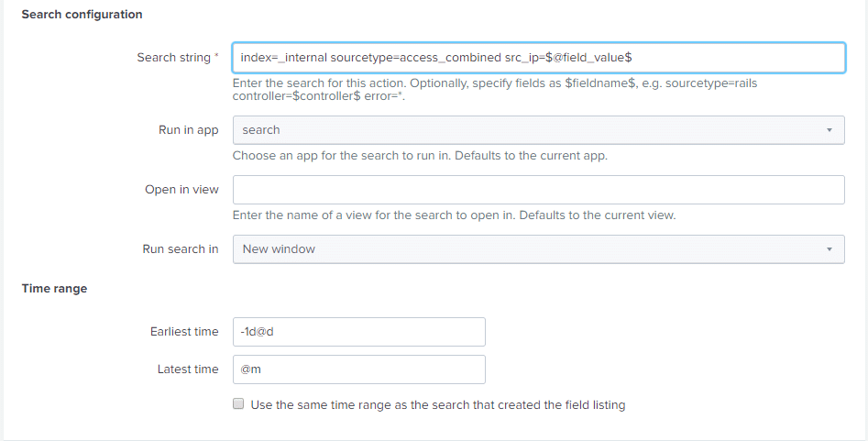Click the search string help text
Screen dimensions: 868x441
point(495,90)
